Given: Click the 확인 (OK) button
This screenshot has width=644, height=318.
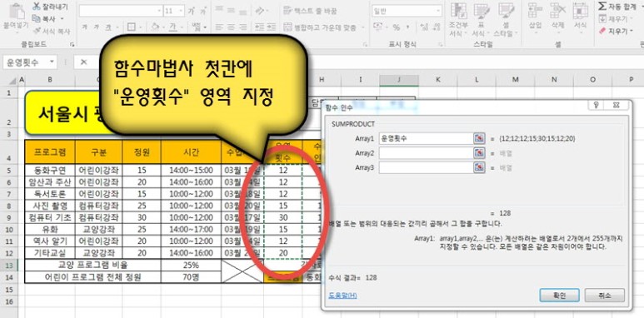Looking at the screenshot, I should pyautogui.click(x=559, y=295).
